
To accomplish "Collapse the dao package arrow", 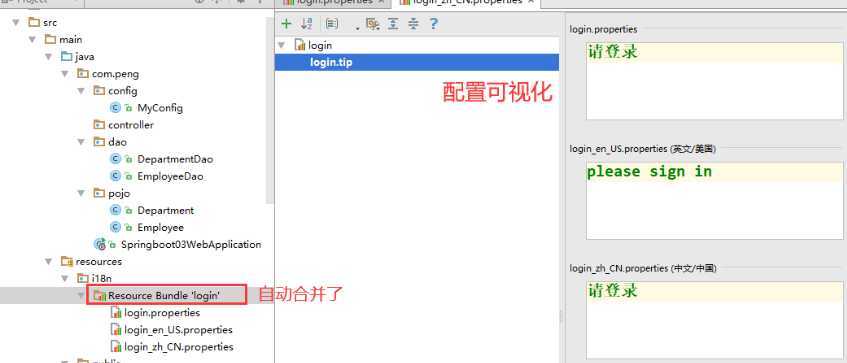I will click(81, 142).
